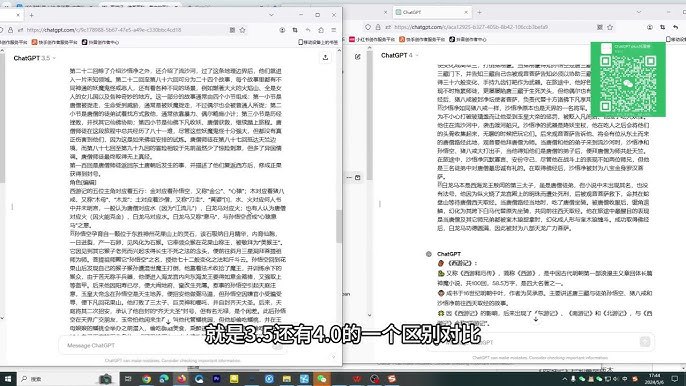Open a new tab in right browser window
Screen dimensions: 686x386
pos(480,12)
